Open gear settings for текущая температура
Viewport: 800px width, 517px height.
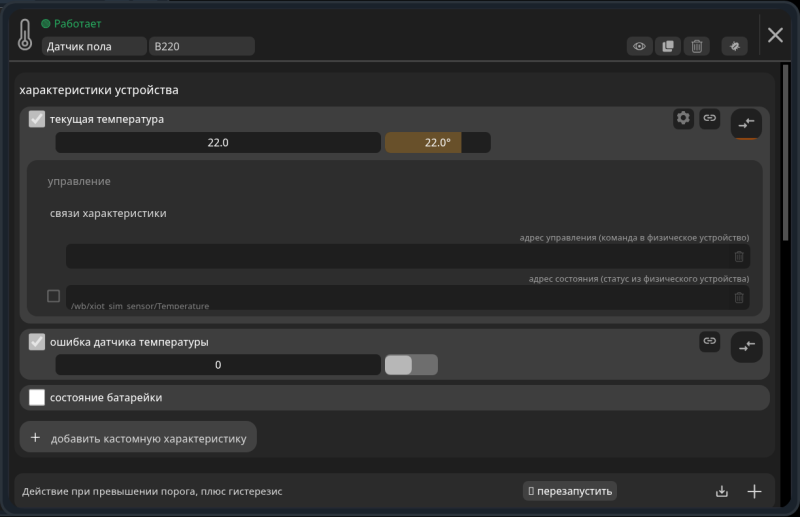[683, 118]
